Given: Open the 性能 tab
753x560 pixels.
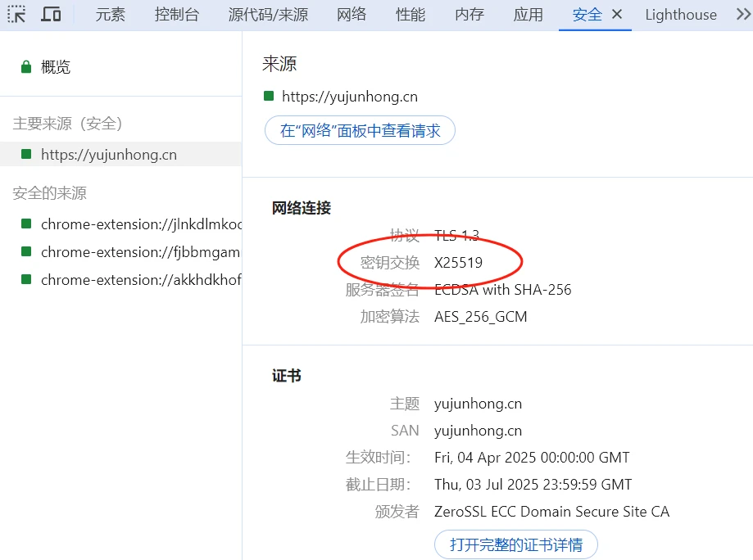Looking at the screenshot, I should coord(411,15).
